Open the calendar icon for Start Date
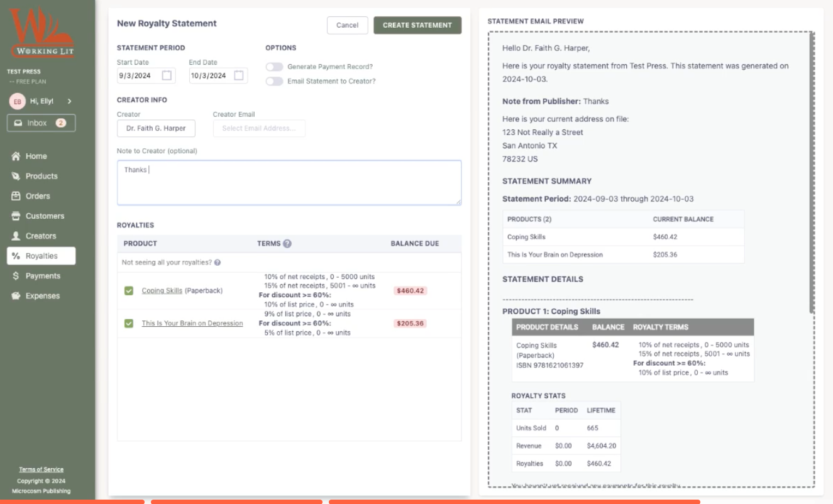 point(167,75)
